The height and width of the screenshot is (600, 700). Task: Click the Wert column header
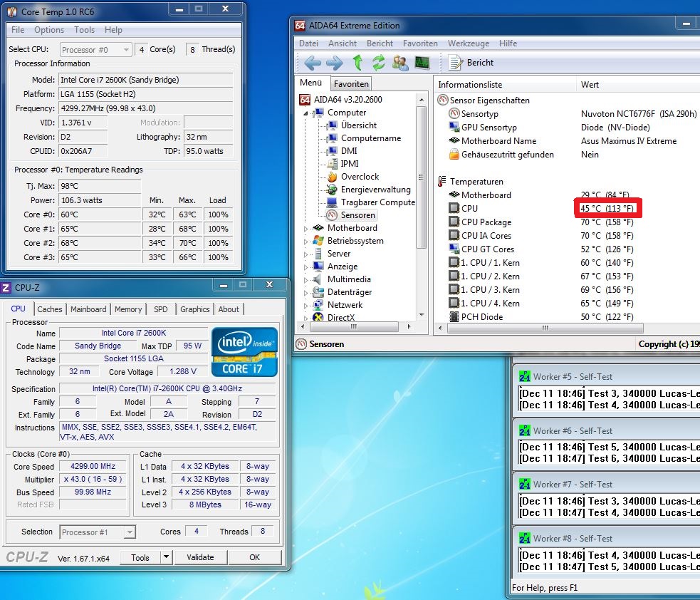[x=637, y=84]
